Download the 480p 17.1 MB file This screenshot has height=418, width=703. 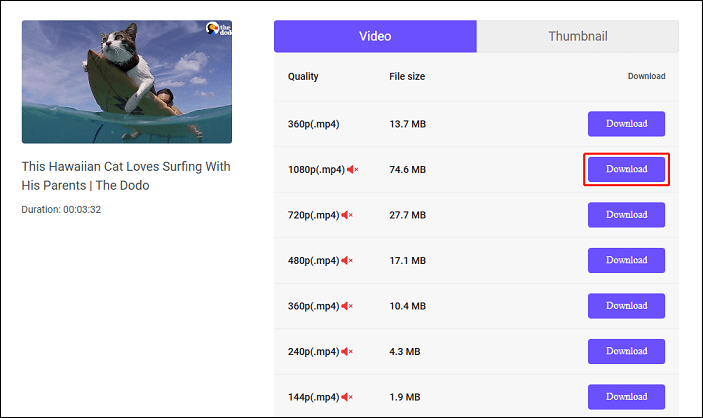point(626,261)
